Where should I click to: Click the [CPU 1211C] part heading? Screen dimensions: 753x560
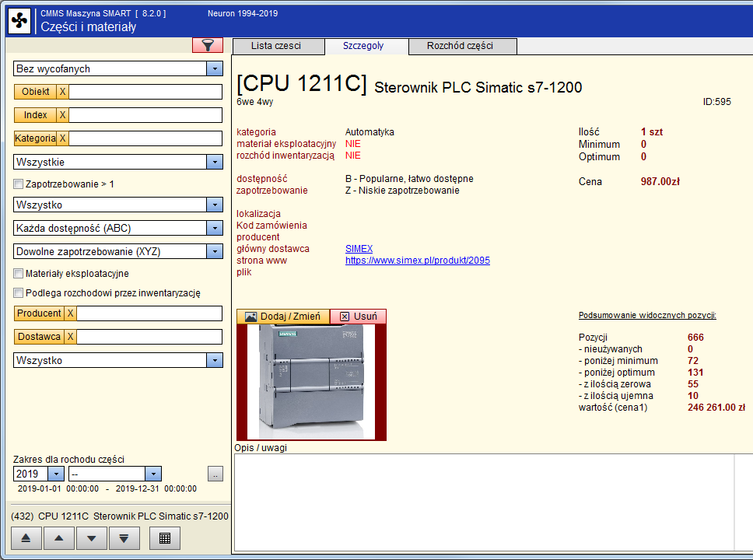302,83
